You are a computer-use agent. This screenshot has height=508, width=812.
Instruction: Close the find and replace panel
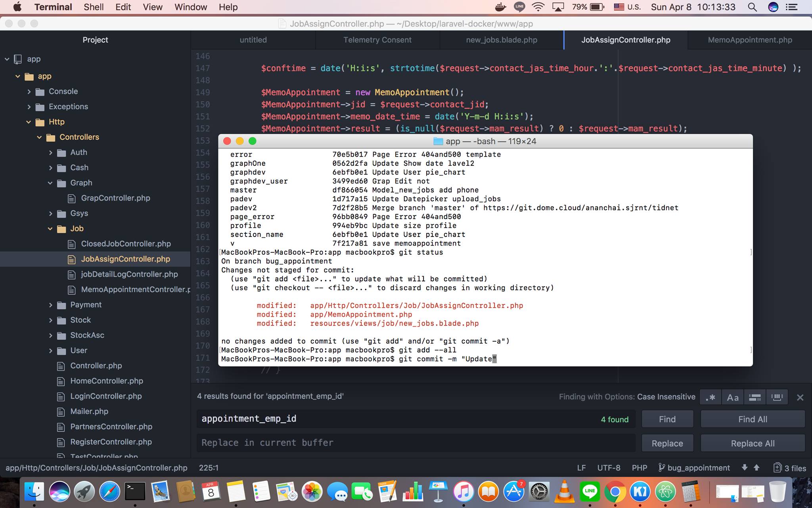coord(800,397)
